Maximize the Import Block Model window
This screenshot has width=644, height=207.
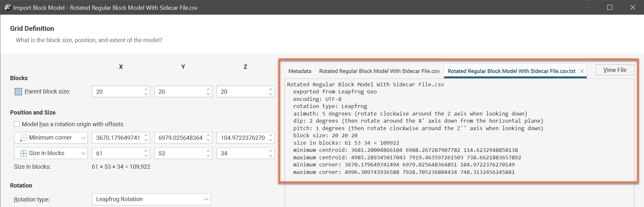click(x=610, y=7)
